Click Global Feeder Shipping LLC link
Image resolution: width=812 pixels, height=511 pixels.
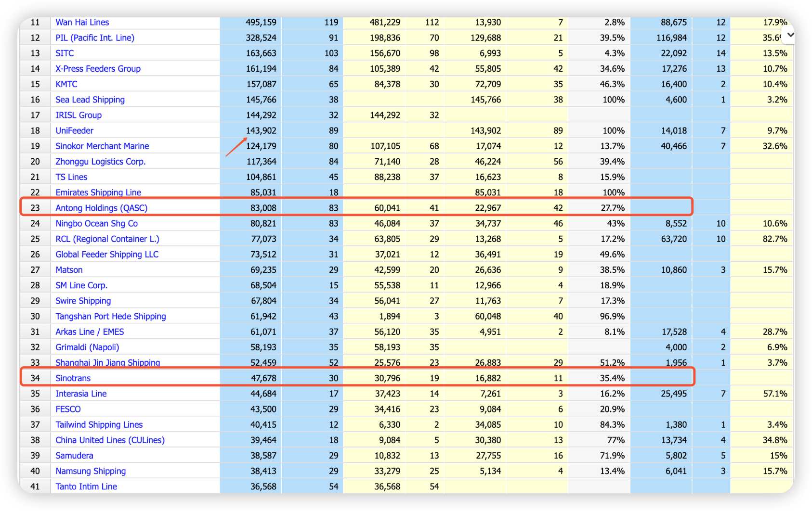coord(107,254)
